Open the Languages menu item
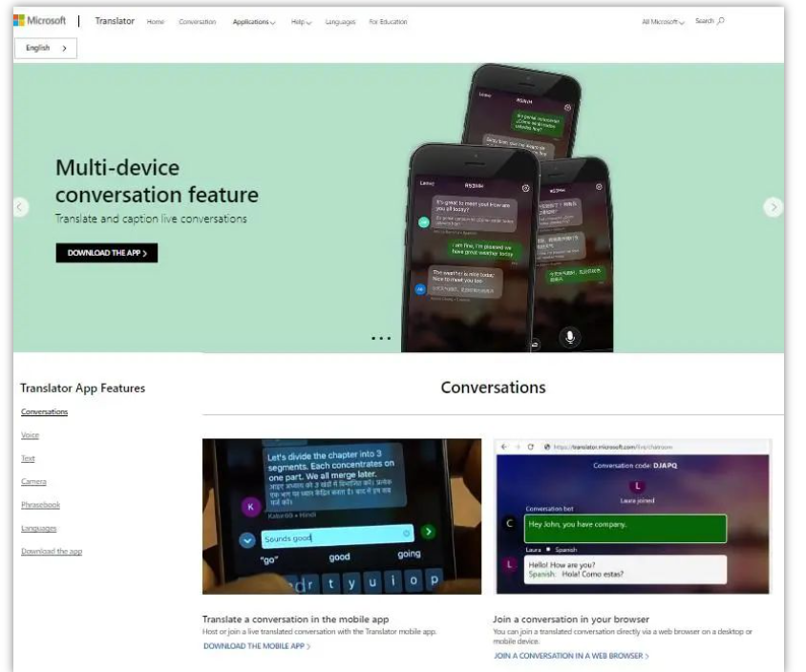 pyautogui.click(x=340, y=22)
